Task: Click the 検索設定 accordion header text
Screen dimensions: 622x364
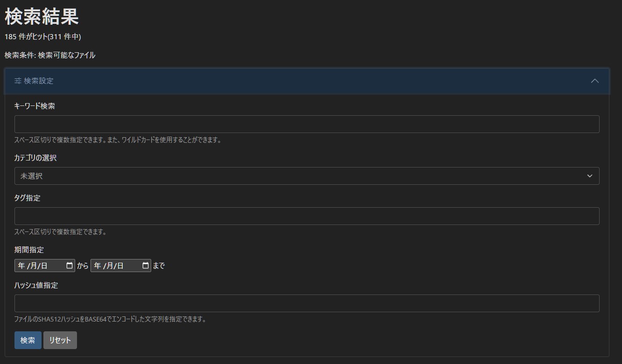Action: [x=39, y=81]
